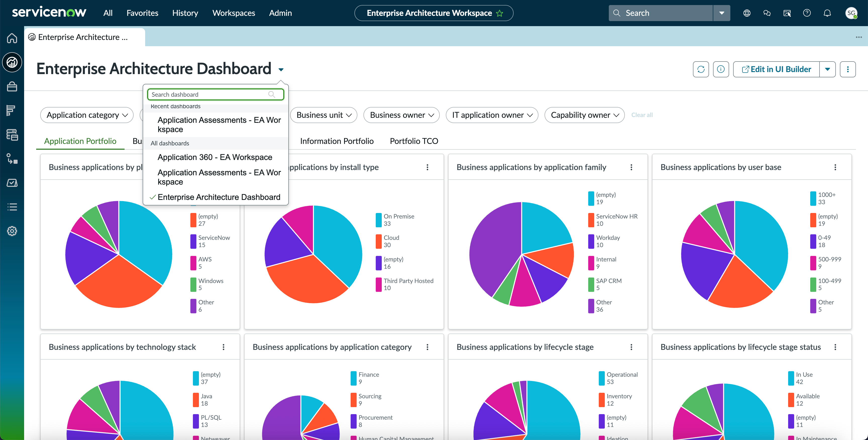
Task: Click the Third Party Hosted legend label
Action: [408, 281]
